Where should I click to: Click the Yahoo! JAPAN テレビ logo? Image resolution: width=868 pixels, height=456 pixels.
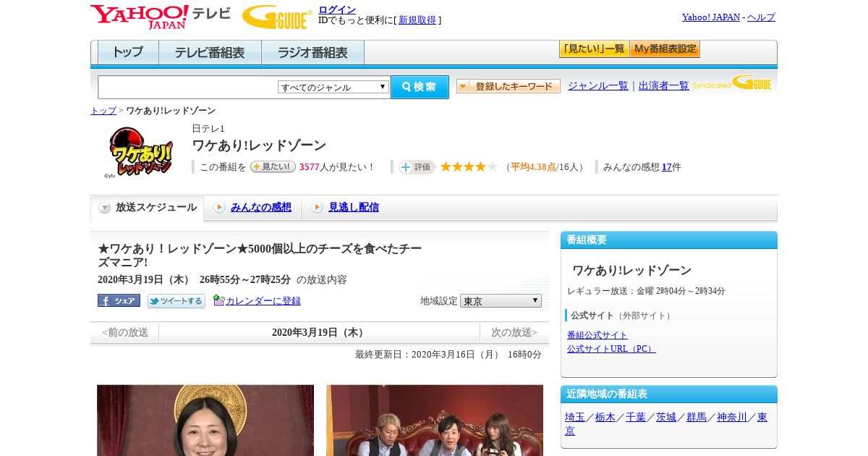[161, 17]
